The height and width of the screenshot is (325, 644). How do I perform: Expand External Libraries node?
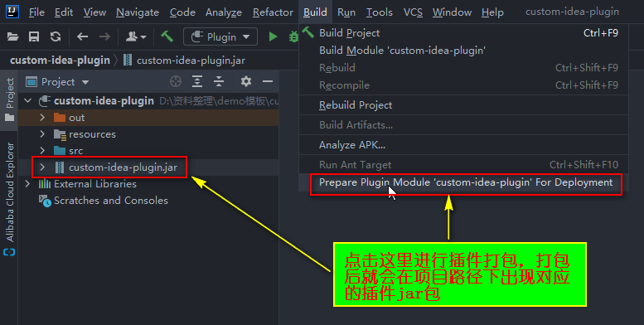(x=27, y=184)
